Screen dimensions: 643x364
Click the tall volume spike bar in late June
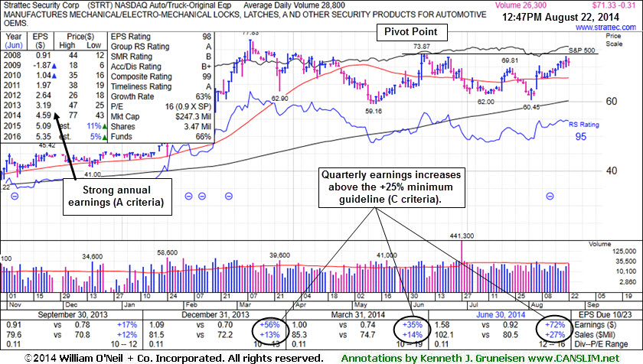(462, 266)
